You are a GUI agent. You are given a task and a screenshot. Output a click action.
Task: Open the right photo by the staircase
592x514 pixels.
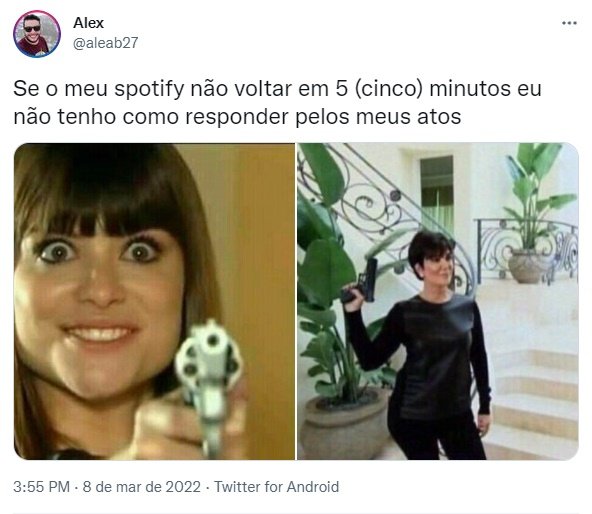[x=438, y=301]
